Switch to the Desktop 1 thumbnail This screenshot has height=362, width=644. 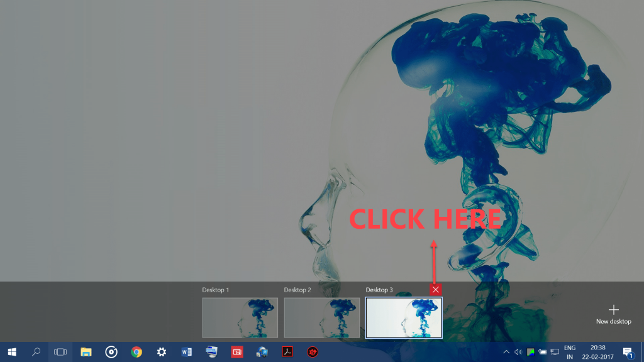(x=240, y=317)
